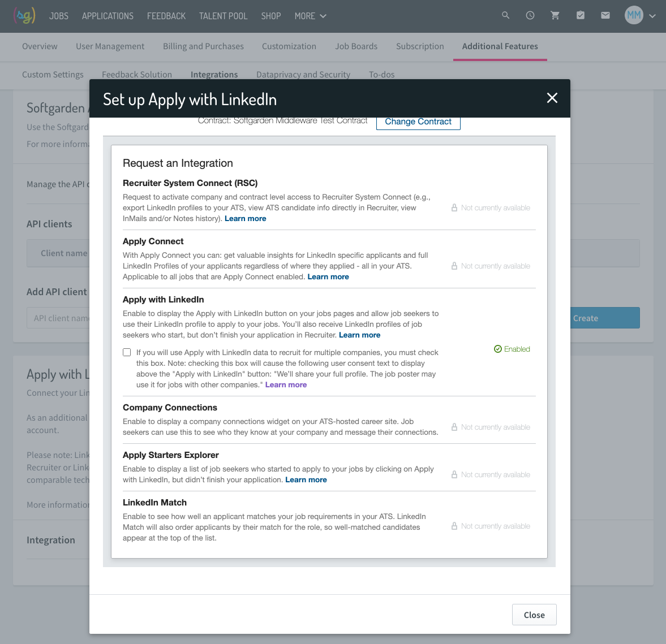Viewport: 666px width, 644px height.
Task: Switch to the Overview tab
Action: pos(40,46)
